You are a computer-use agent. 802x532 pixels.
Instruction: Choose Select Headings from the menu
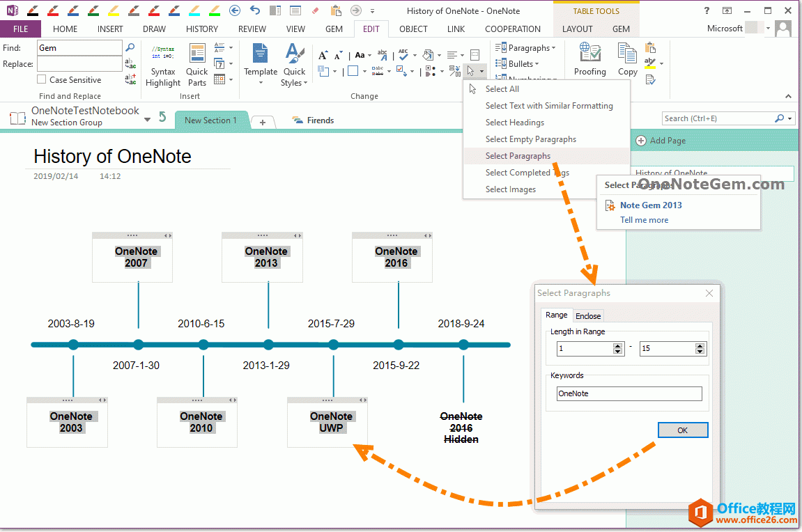(x=546, y=123)
